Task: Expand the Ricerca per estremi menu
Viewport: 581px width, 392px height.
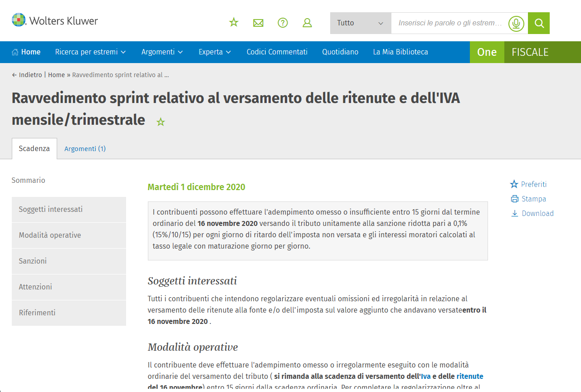Action: click(90, 52)
